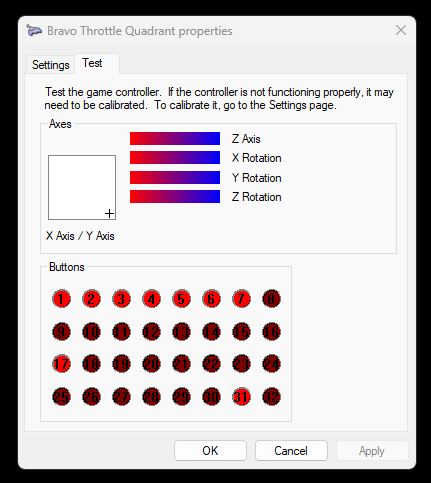Click the 'Axes' group label

[x=60, y=124]
